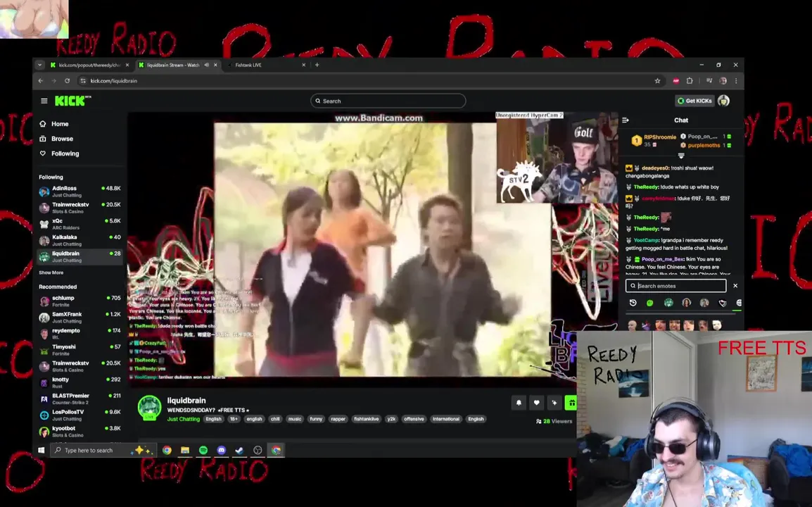Click Show More under Following

point(51,273)
